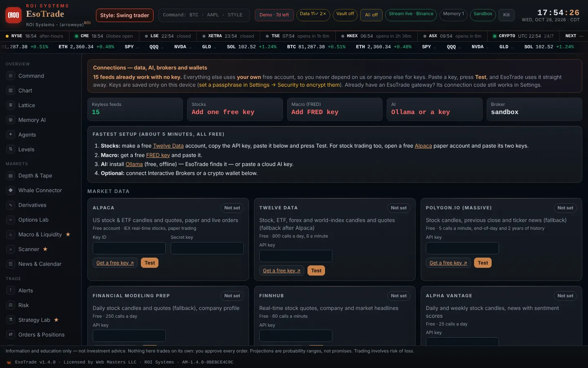This screenshot has width=588, height=368.
Task: Open Levels arrows icon
Action: point(11,149)
